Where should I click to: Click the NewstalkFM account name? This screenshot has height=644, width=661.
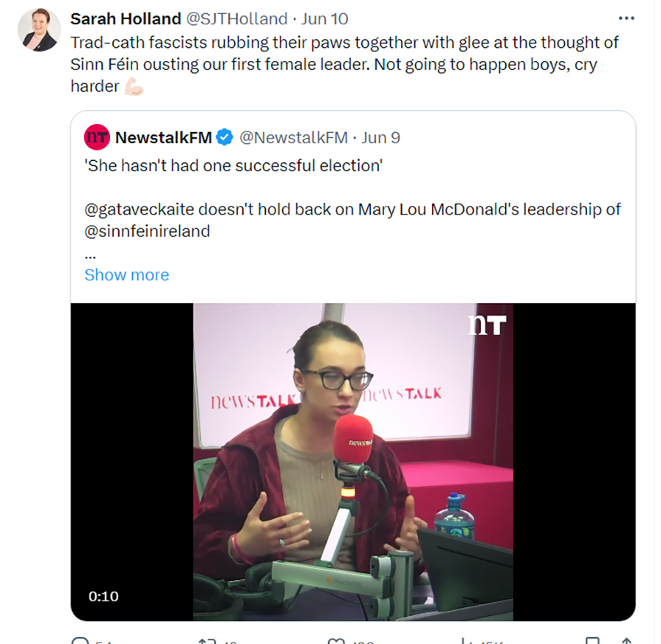click(x=164, y=137)
